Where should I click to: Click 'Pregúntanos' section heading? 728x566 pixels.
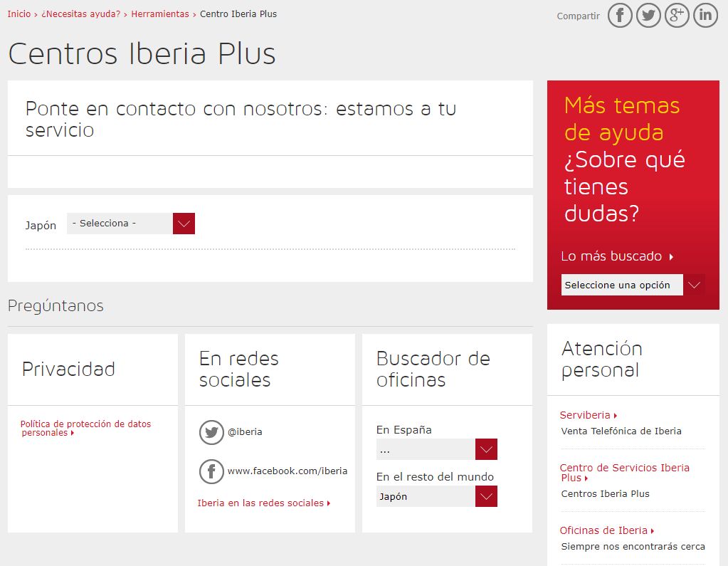click(56, 305)
